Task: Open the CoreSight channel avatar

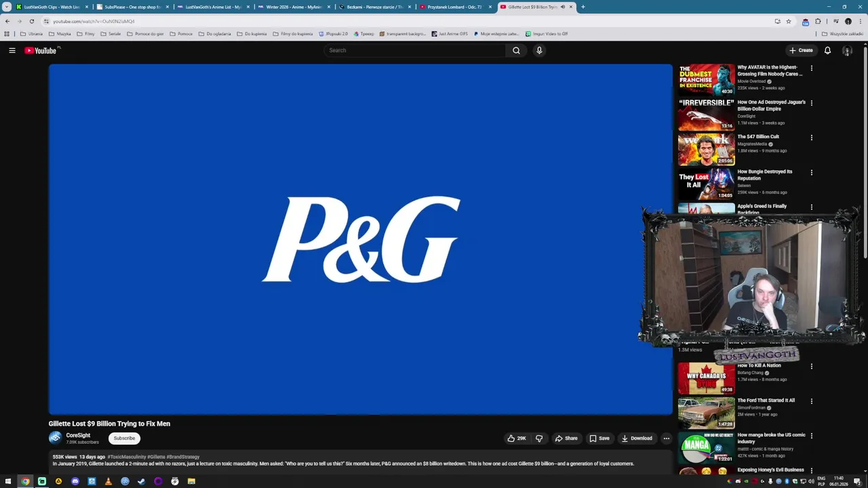Action: [55, 438]
